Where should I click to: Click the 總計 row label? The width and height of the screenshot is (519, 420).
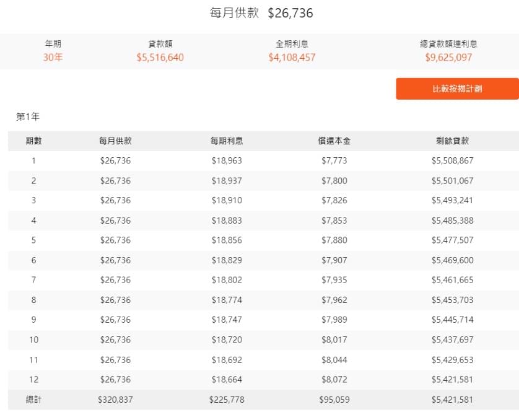[x=33, y=400]
